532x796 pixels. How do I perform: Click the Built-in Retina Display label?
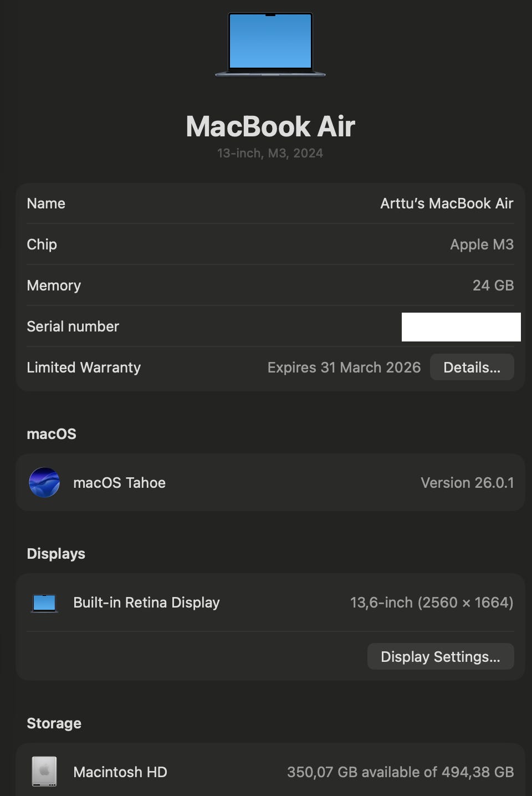point(146,603)
